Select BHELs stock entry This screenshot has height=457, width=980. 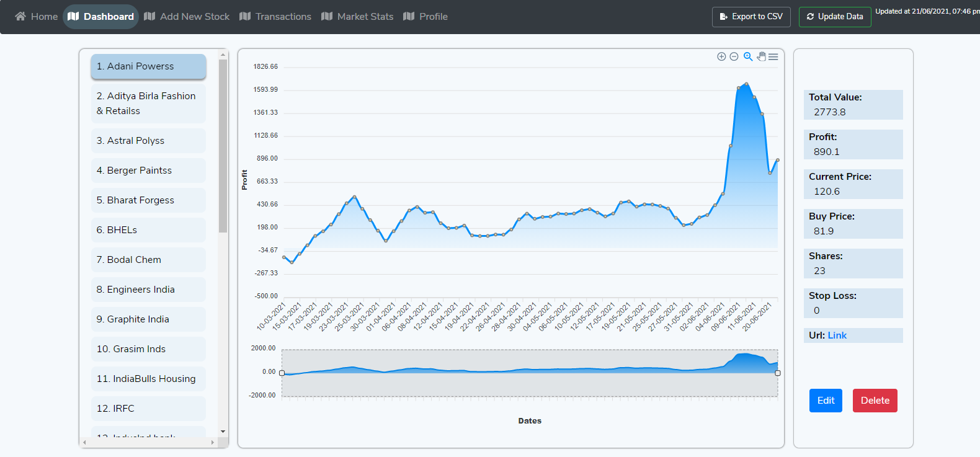pyautogui.click(x=148, y=230)
